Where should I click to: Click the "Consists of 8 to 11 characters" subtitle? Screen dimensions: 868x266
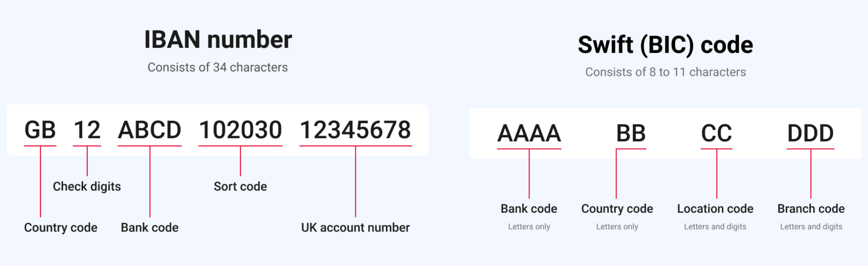(665, 72)
